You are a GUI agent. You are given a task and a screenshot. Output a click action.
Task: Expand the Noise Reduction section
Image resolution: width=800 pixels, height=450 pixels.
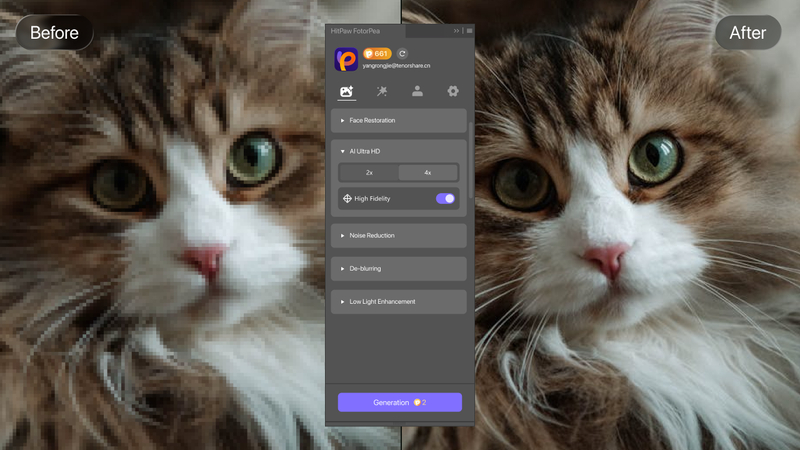(x=398, y=236)
